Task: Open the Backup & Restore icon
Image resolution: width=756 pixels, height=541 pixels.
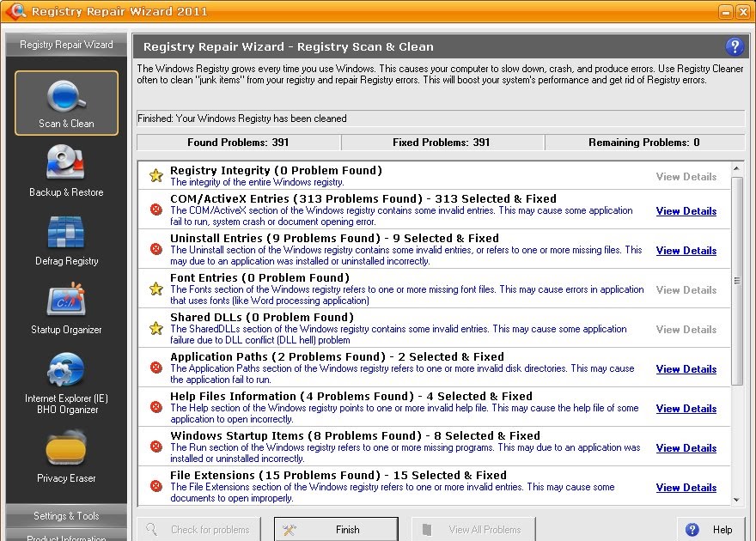Action: 65,163
